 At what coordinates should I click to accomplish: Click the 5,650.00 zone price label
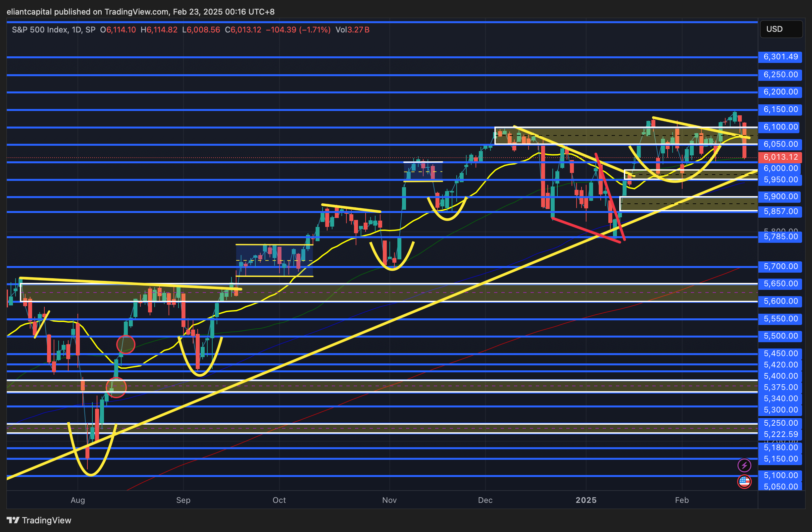[780, 284]
